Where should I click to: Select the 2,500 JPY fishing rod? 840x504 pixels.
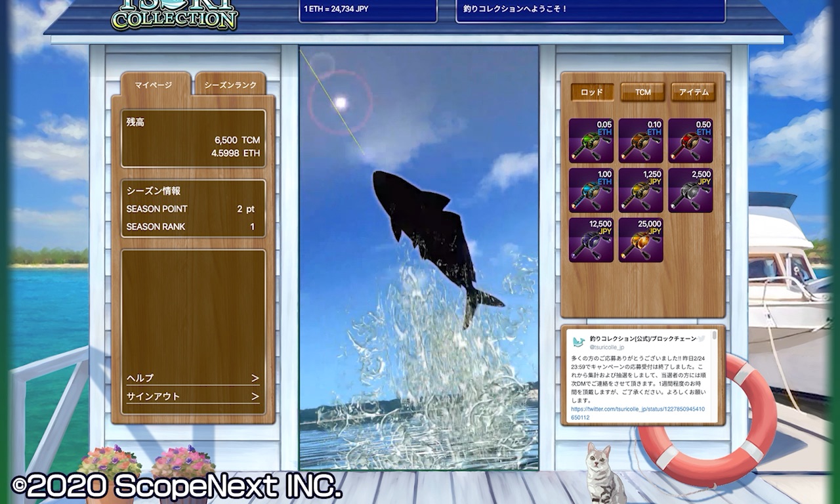[x=690, y=190]
